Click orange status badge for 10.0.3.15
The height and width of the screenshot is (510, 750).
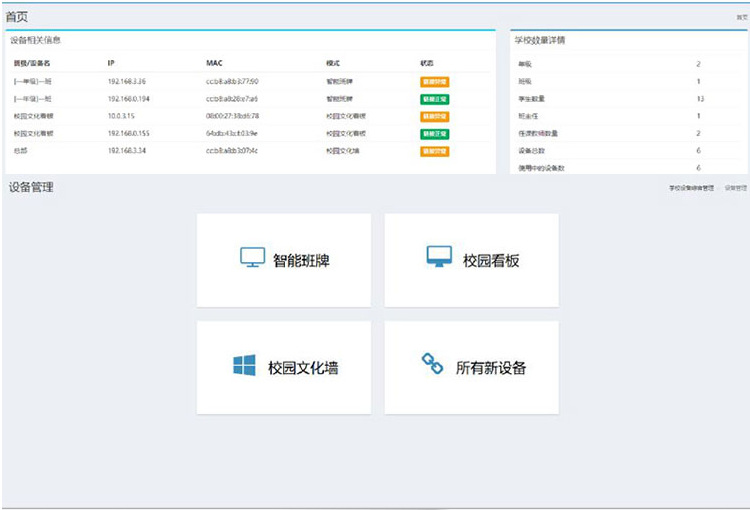pyautogui.click(x=434, y=116)
